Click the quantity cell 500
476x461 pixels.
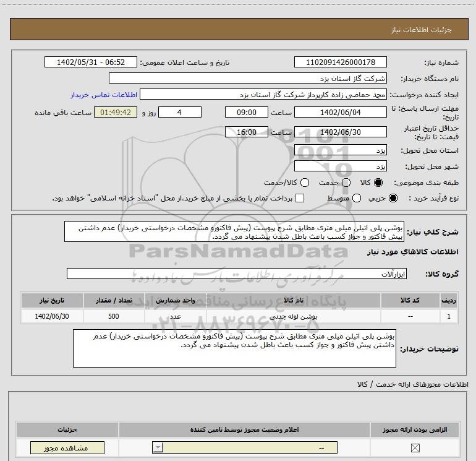tap(114, 316)
